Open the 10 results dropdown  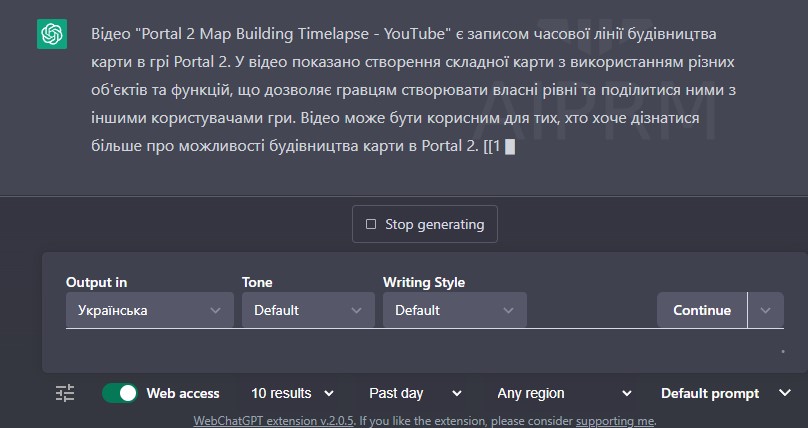tap(292, 393)
